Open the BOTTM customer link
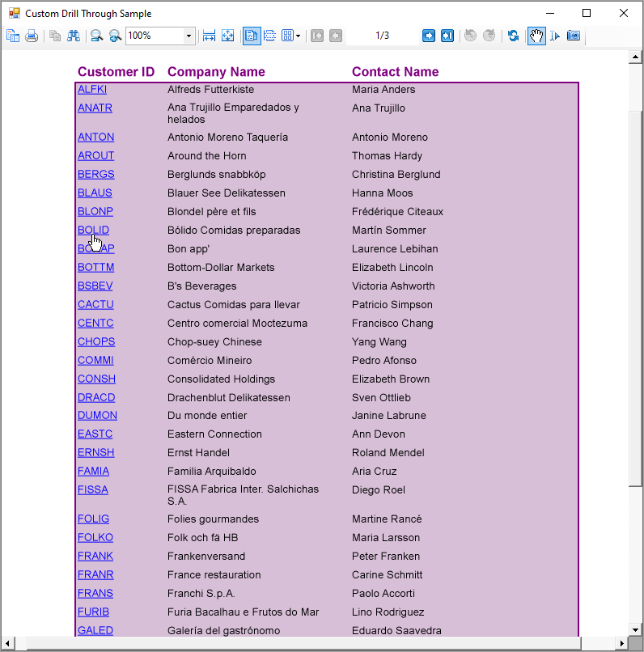This screenshot has height=652, width=644. pyautogui.click(x=96, y=268)
